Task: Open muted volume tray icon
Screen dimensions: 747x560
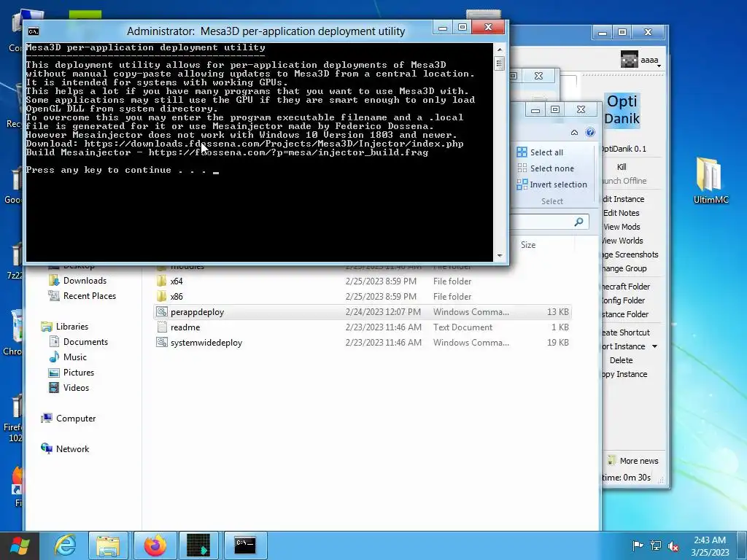Action: 673,546
